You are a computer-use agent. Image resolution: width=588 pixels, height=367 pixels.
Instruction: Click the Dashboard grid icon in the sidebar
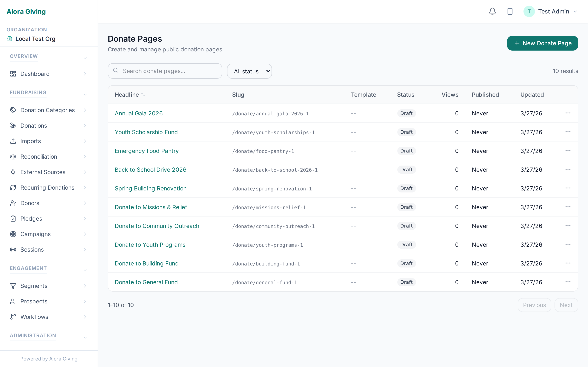click(13, 74)
